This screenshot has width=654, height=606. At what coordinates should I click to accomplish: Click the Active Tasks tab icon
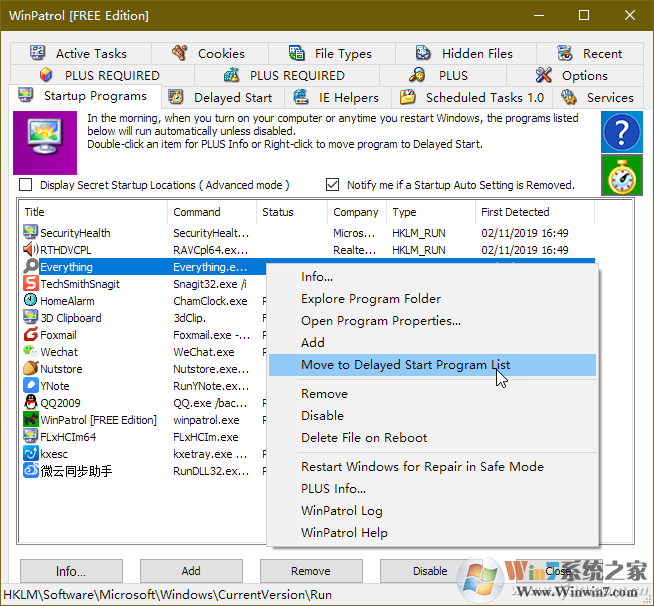(37, 53)
